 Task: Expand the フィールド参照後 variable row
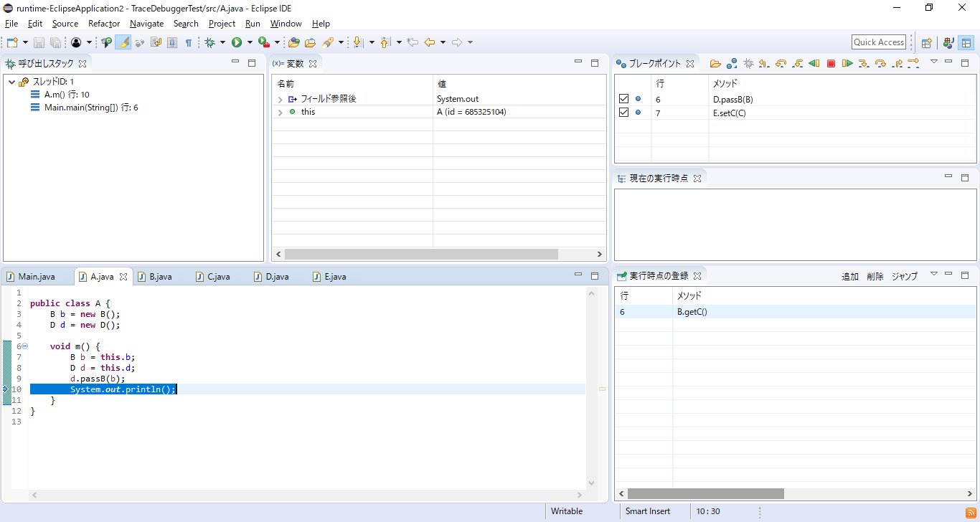tap(280, 100)
